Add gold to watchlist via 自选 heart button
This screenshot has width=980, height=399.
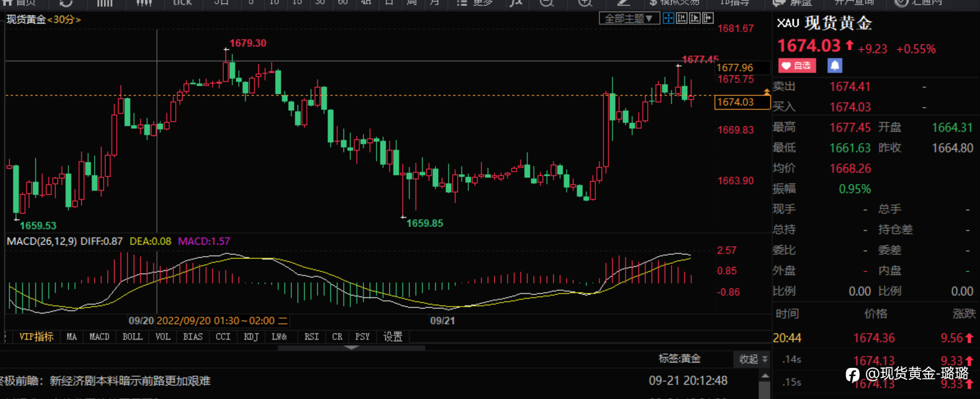coord(797,65)
